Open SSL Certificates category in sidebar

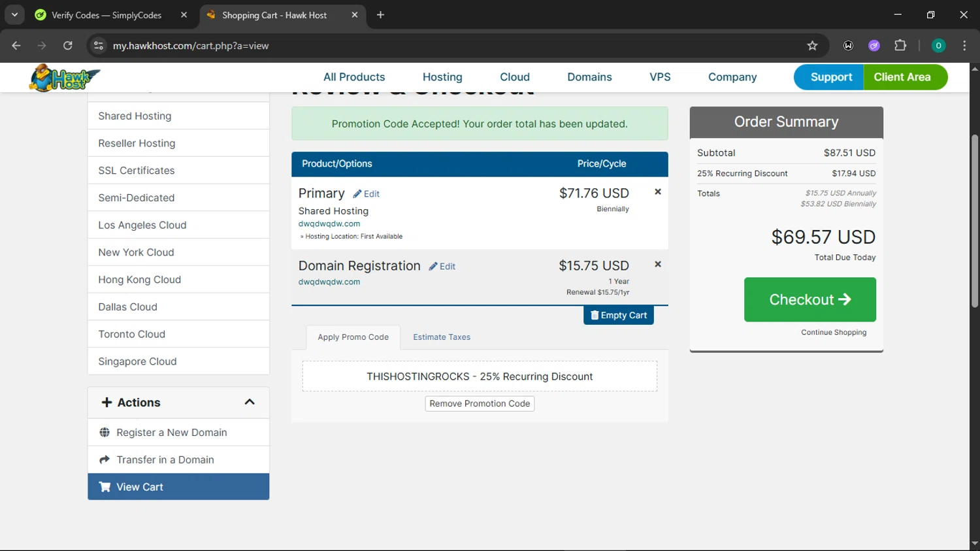[178, 171]
